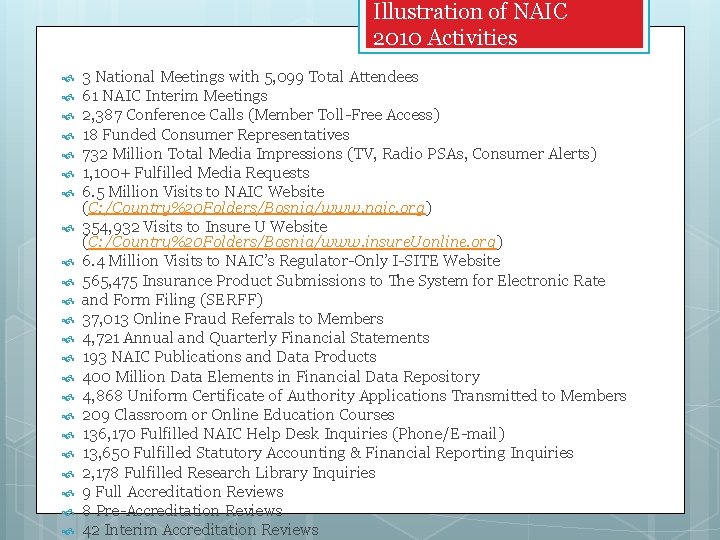Select '732 Million Total Media Impressions' line
The image size is (720, 540).
tap(339, 153)
